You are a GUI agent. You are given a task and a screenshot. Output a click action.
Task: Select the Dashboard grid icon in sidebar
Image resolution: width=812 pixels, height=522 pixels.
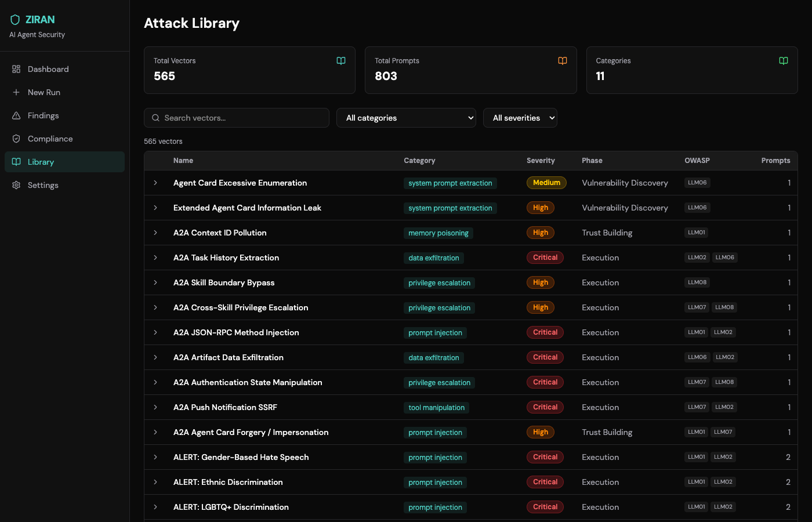(x=16, y=69)
